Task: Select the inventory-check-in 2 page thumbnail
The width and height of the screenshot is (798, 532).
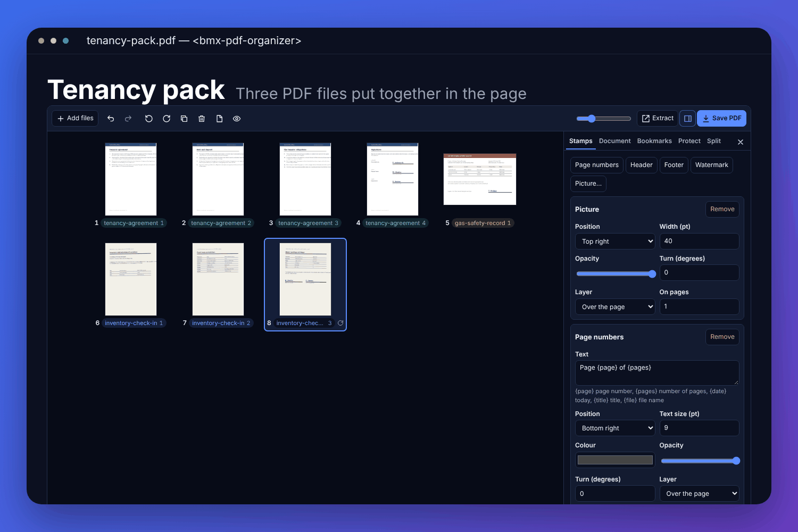Action: [218, 279]
